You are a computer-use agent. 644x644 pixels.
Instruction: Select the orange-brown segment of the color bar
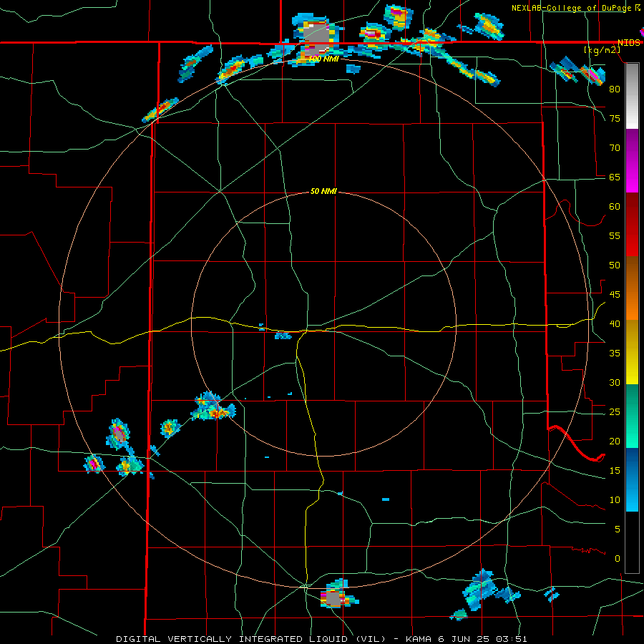(x=632, y=288)
